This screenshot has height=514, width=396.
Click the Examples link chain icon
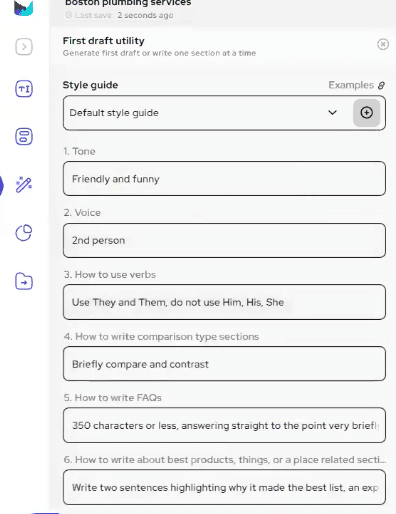pos(381,86)
